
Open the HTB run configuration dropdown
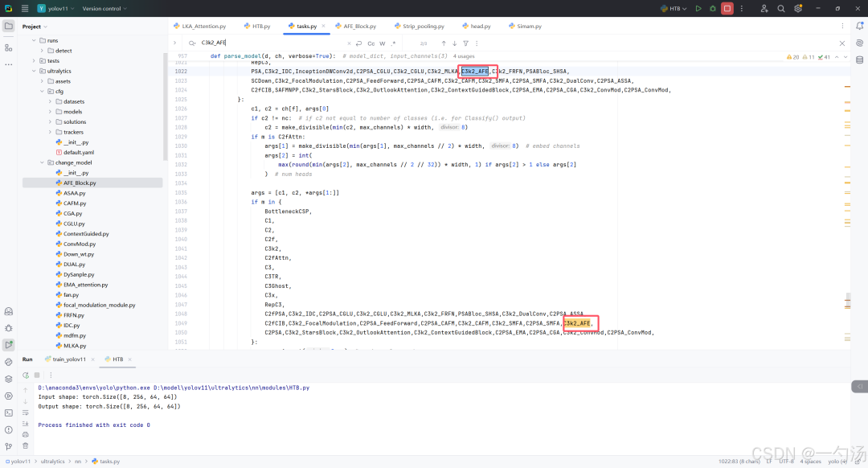click(674, 8)
